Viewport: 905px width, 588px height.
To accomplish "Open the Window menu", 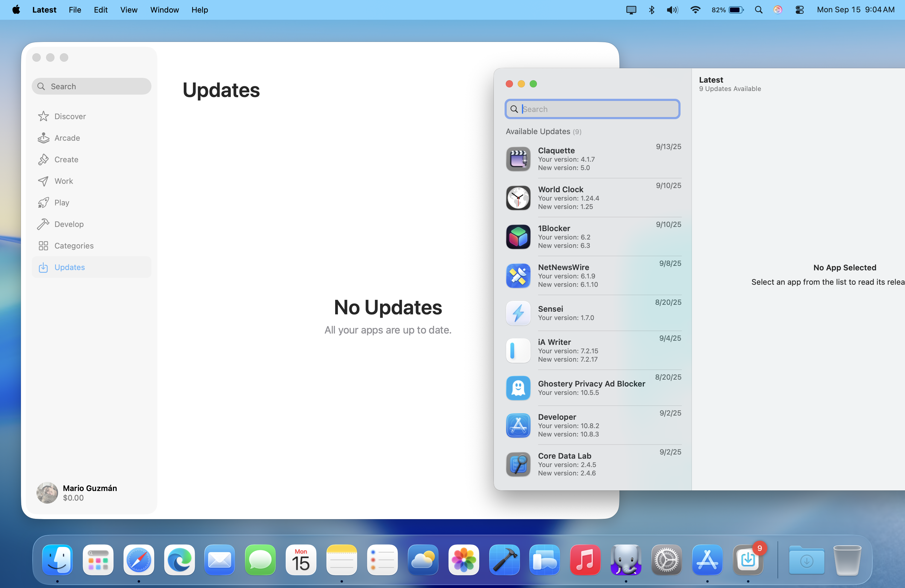I will [x=164, y=10].
